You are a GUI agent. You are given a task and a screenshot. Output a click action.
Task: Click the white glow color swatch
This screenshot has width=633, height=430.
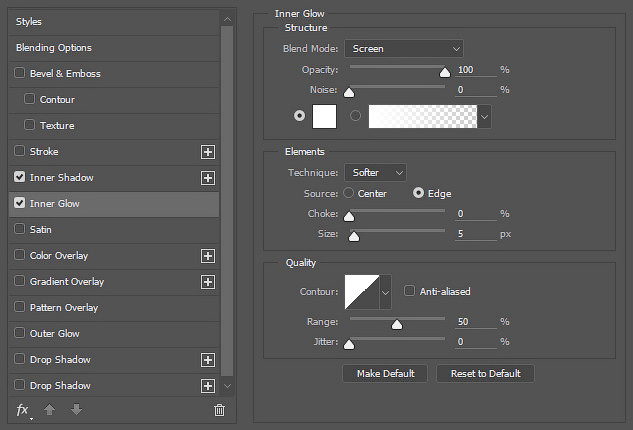point(324,116)
